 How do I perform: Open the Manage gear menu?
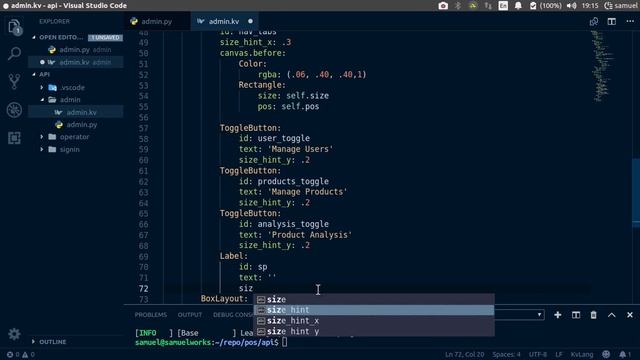coord(14,334)
